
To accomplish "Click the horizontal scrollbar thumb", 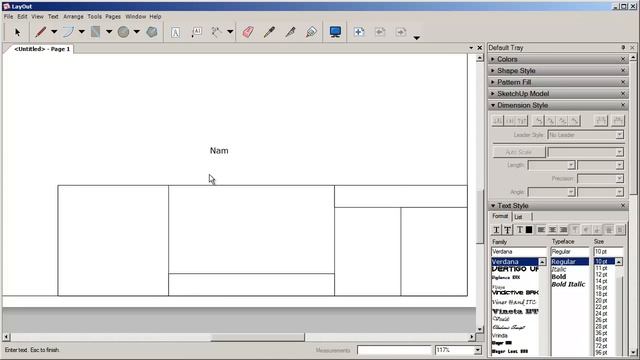I will (258, 337).
